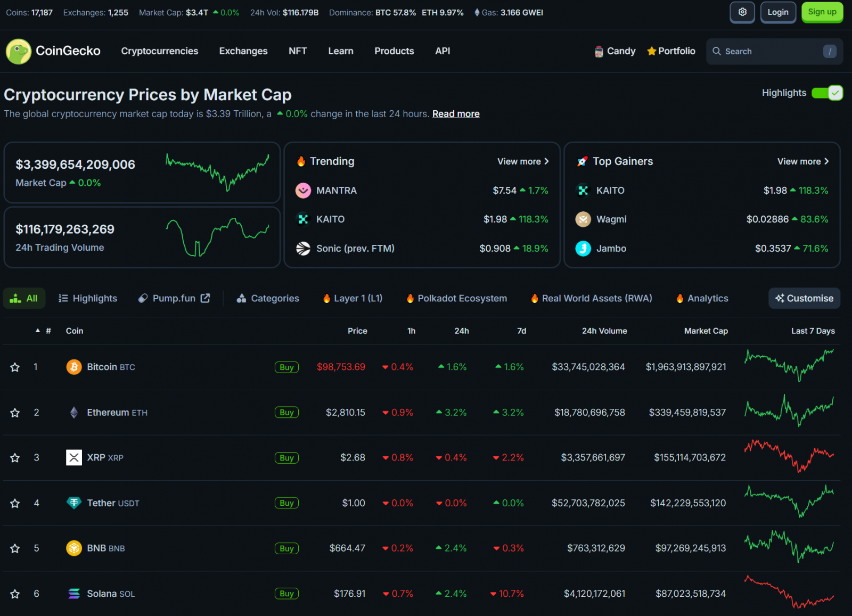Screen dimensions: 852x616
Task: Switch to the Highlights tab
Action: pyautogui.click(x=88, y=298)
